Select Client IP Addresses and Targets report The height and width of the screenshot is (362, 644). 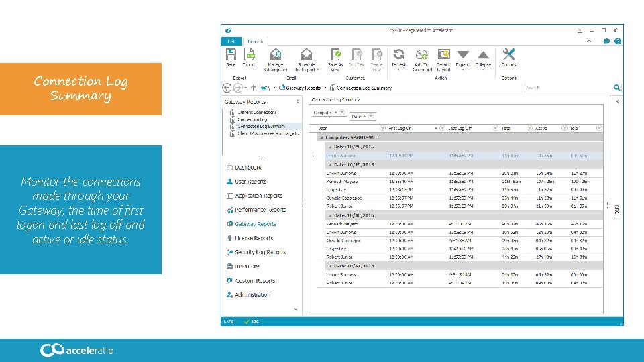pos(268,134)
